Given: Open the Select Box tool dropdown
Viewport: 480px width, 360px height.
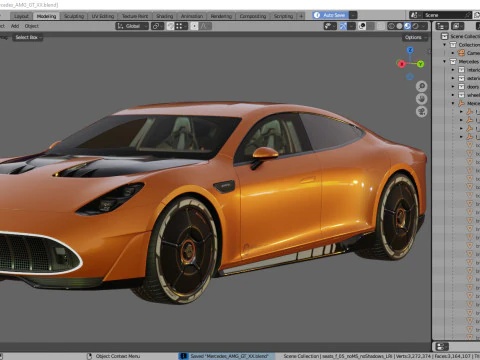Looking at the screenshot, I should [x=28, y=37].
